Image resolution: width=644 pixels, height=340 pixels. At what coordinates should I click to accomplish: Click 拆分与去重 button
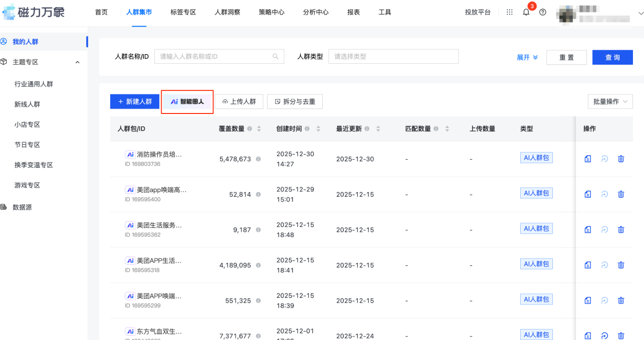[x=294, y=102]
